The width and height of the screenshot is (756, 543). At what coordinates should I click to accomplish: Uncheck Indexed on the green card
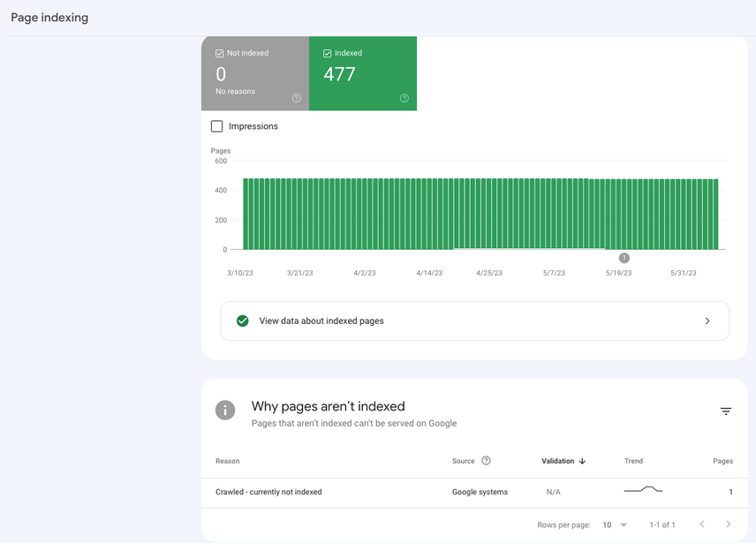[x=327, y=52]
